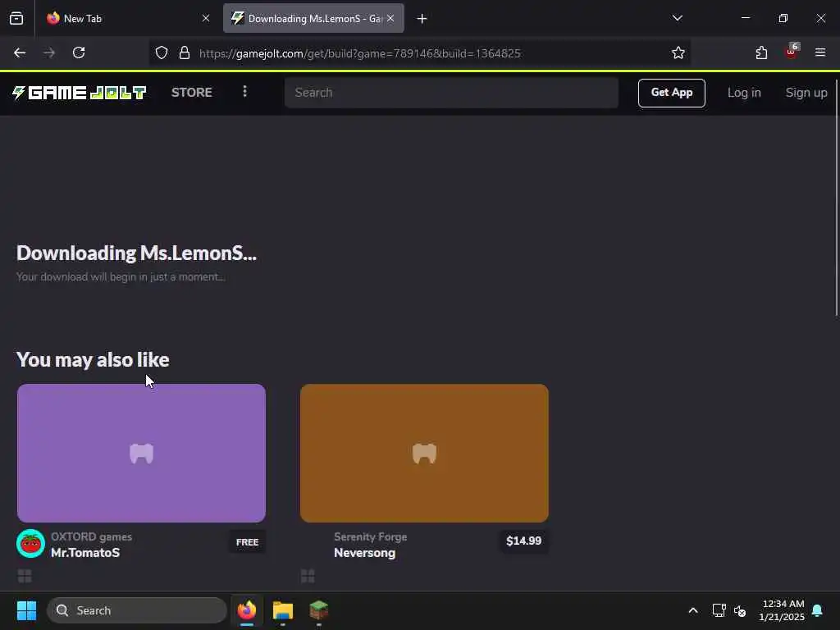Reload the current page
The width and height of the screenshot is (840, 630).
point(79,52)
